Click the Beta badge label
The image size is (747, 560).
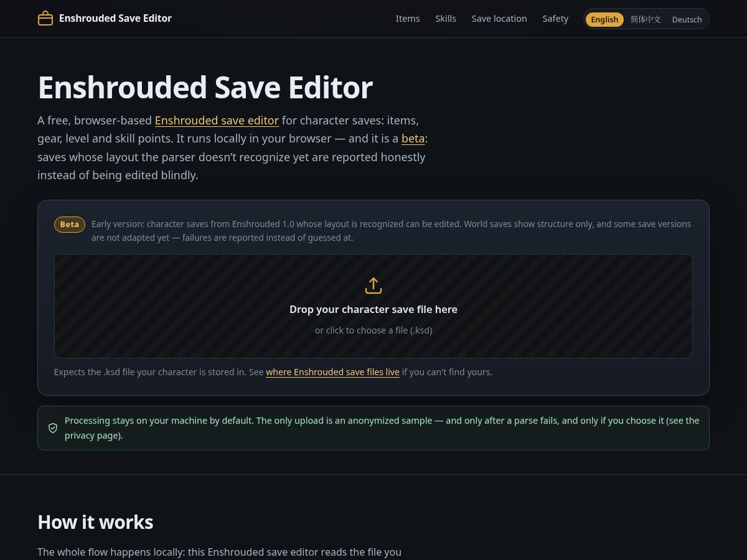pyautogui.click(x=70, y=225)
